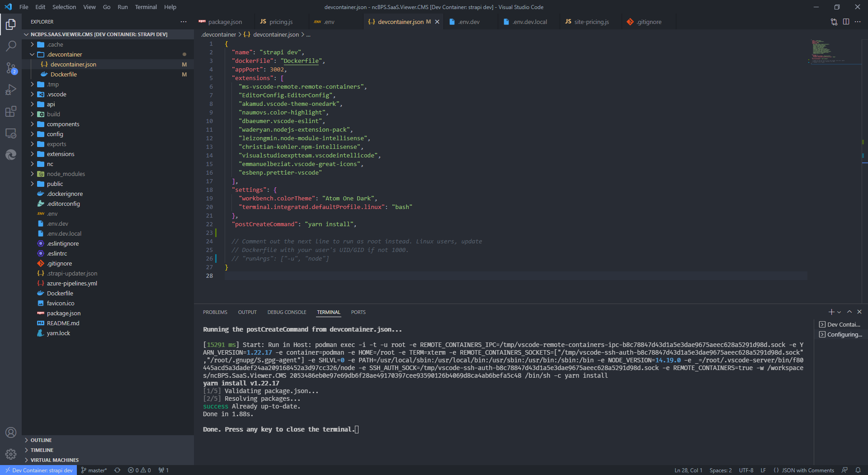Switch to the pricing.js tab
Image resolution: width=868 pixels, height=475 pixels.
tap(281, 22)
